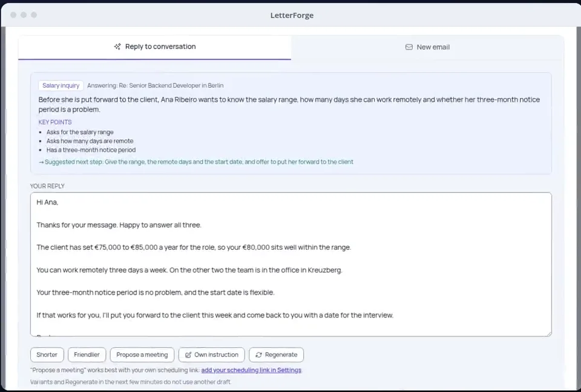This screenshot has height=392, width=581.
Task: Click the line 'Thanks for your message. Happy to answer all three.'
Action: click(119, 225)
